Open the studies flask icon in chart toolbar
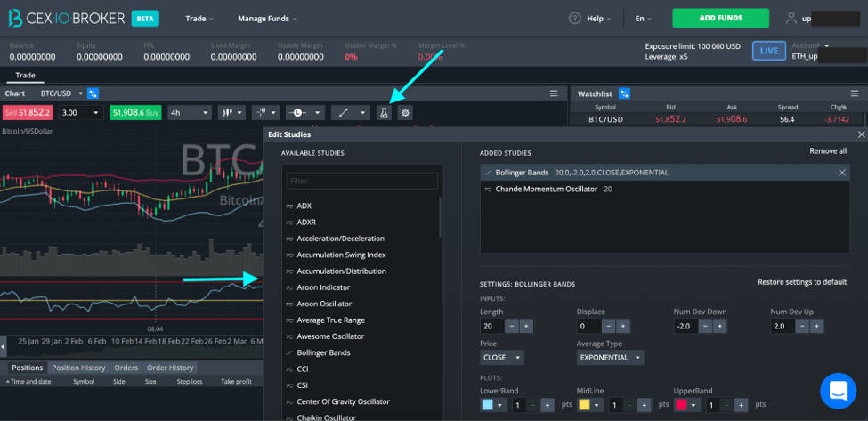Viewport: 868px width, 421px height. [384, 113]
